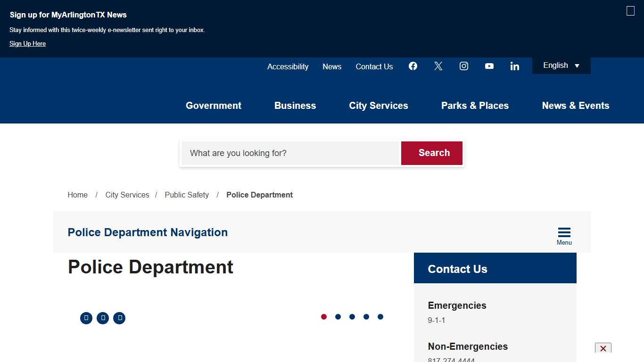Focus the 'What are you looking for?' field
The width and height of the screenshot is (644, 362).
290,153
